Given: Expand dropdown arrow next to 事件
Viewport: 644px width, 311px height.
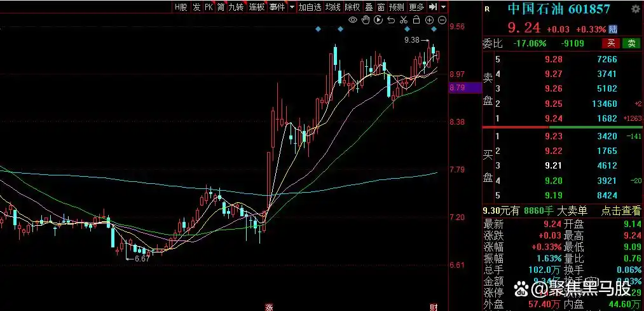Looking at the screenshot, I should pyautogui.click(x=292, y=7).
